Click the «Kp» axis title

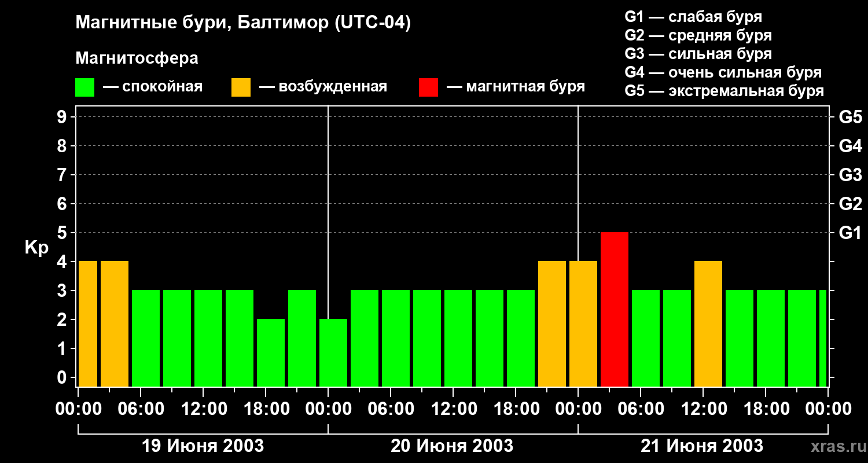(36, 248)
